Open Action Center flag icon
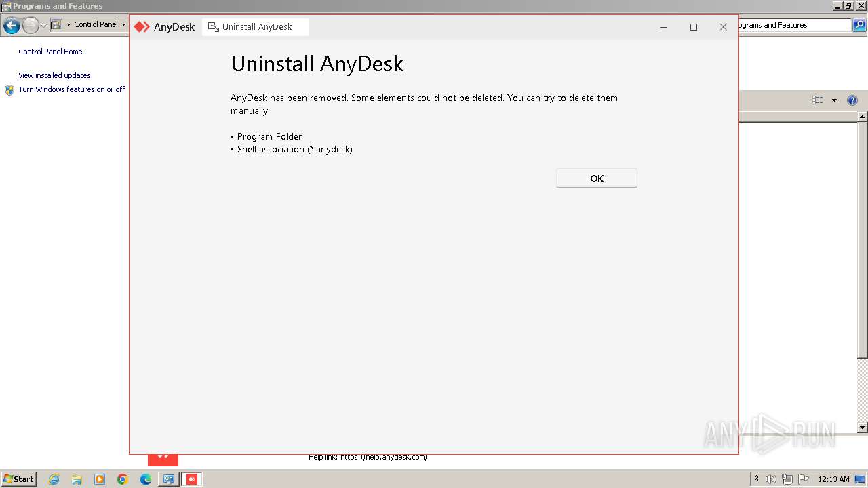Image resolution: width=868 pixels, height=488 pixels. [x=804, y=479]
